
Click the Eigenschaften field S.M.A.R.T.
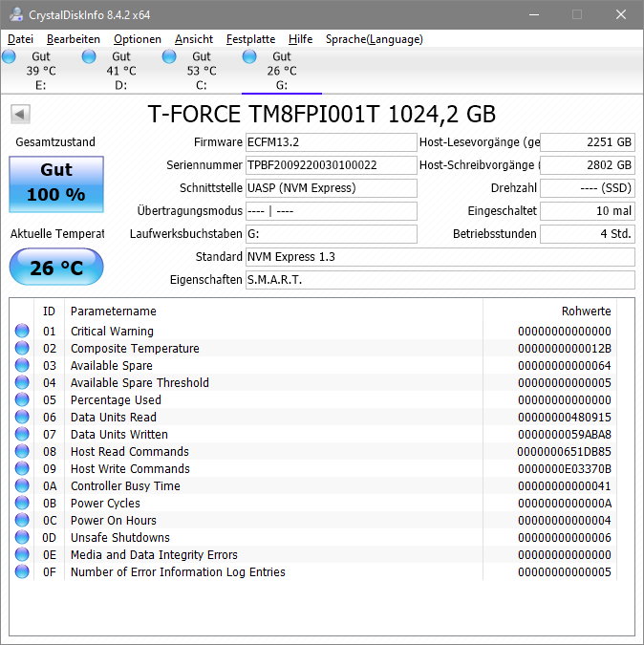[x=440, y=280]
